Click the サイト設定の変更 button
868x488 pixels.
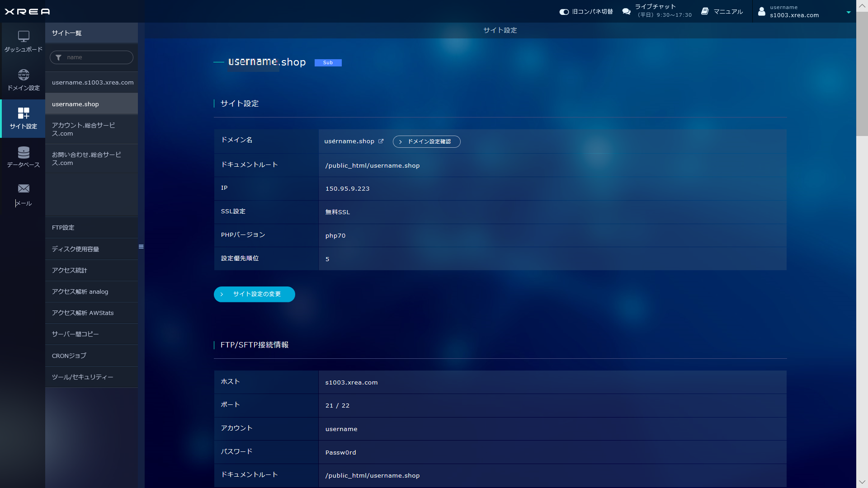pos(254,294)
